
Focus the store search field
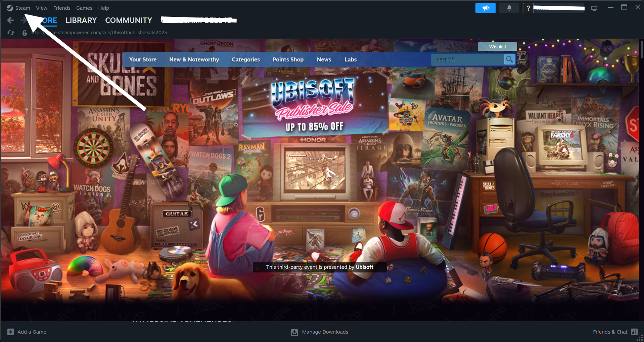468,59
